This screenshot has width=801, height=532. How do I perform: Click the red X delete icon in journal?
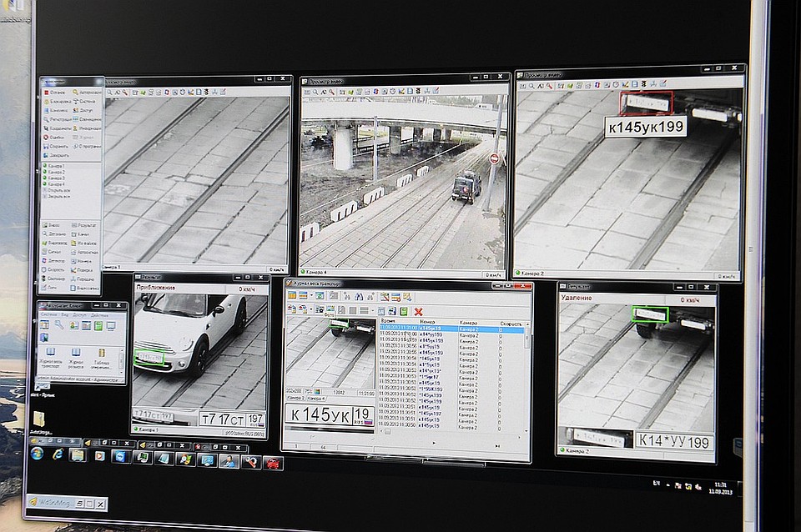pos(418,311)
